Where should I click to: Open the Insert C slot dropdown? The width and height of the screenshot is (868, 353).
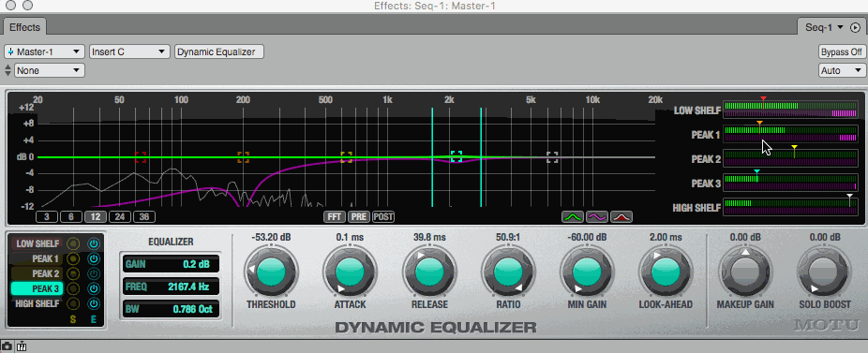pyautogui.click(x=129, y=51)
